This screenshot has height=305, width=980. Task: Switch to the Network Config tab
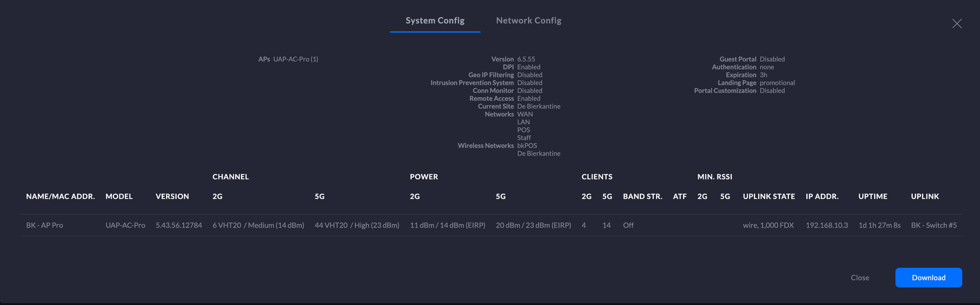pos(528,21)
